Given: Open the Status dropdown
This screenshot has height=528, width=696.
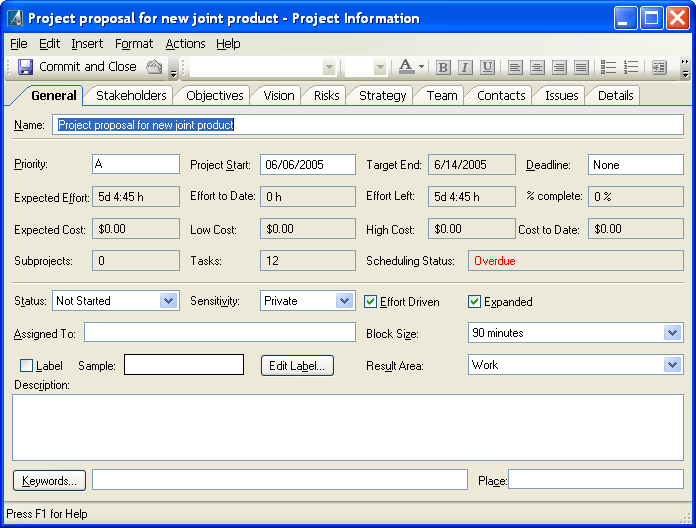Looking at the screenshot, I should tap(168, 301).
